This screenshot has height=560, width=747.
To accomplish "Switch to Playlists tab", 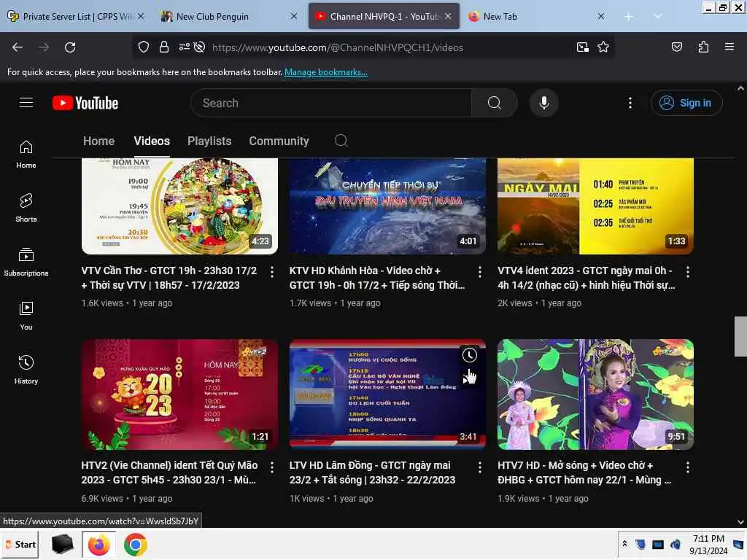I will (209, 141).
